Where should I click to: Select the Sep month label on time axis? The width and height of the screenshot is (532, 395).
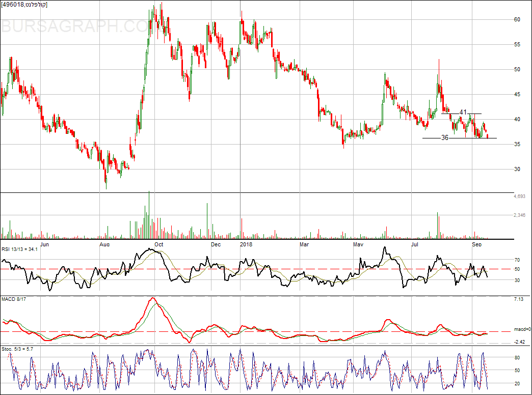[477, 244]
